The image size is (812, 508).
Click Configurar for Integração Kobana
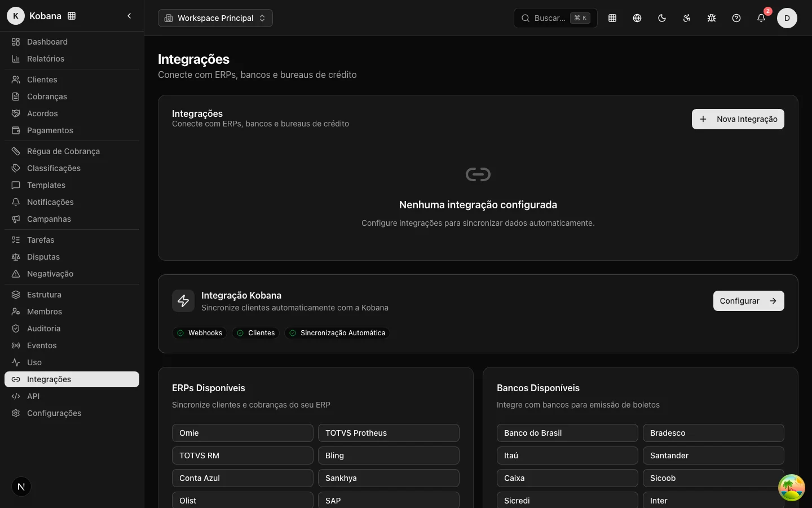click(x=749, y=301)
